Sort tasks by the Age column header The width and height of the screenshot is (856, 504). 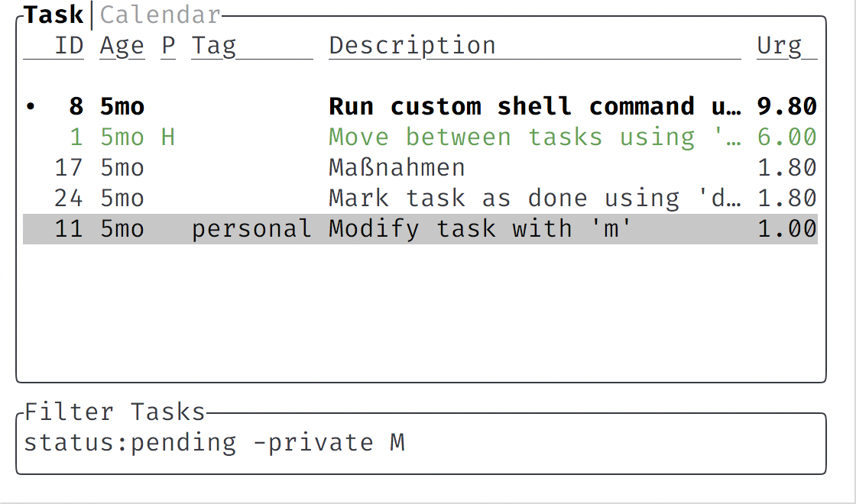122,45
